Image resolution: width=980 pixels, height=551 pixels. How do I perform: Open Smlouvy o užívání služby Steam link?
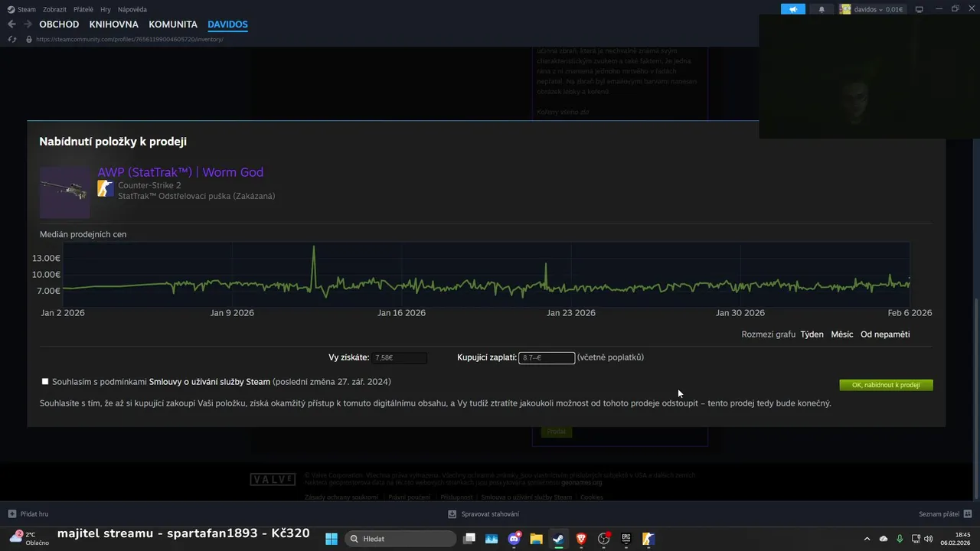(210, 382)
